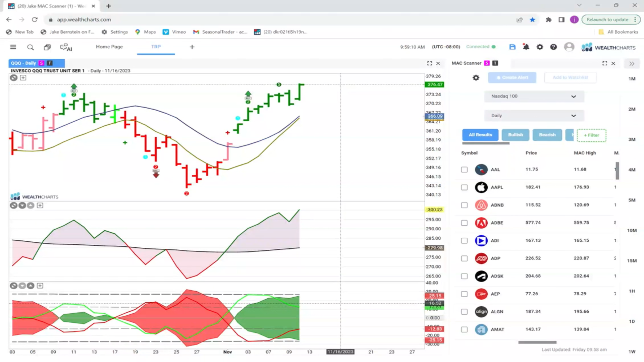The width and height of the screenshot is (644, 362).
Task: Select the 1M timeframe in sidebar
Action: click(x=632, y=79)
